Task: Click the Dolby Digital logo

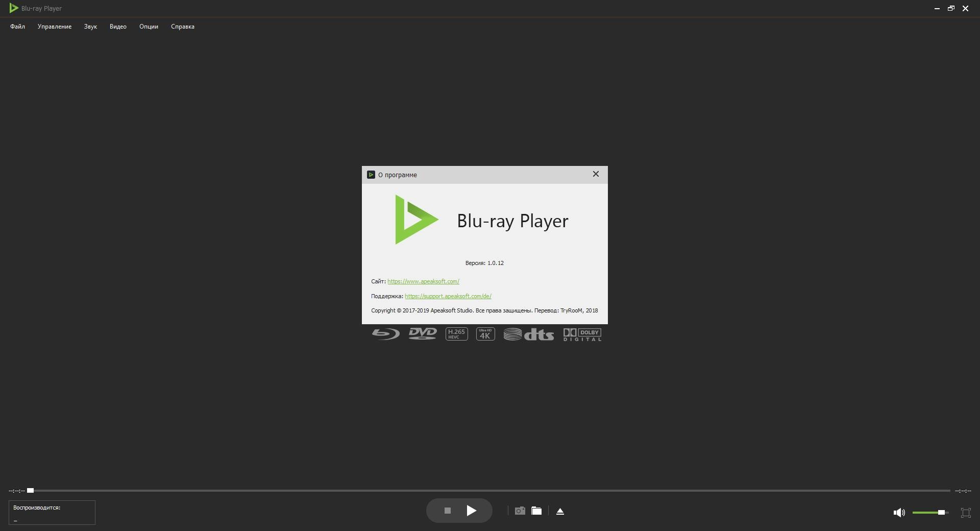Action: 582,334
